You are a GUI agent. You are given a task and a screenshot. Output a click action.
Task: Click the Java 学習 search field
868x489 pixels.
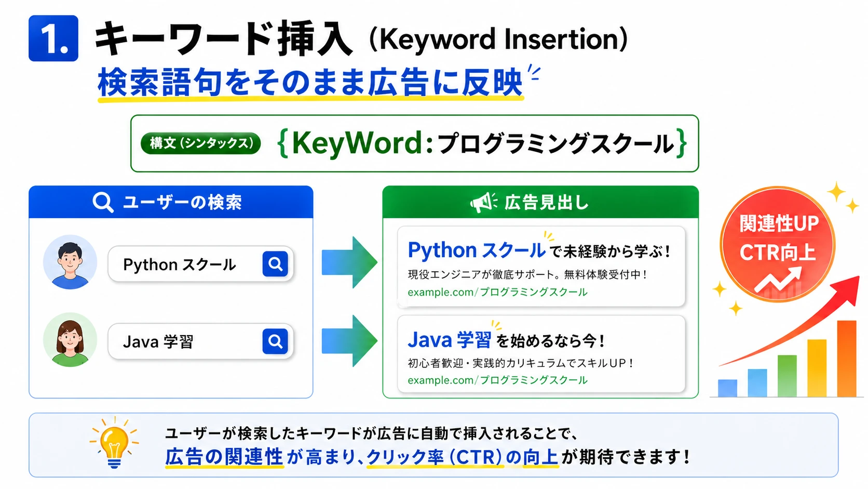(201, 341)
